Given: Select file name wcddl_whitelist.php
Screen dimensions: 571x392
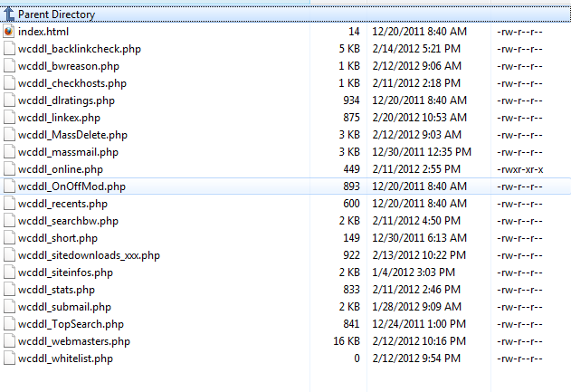Looking at the screenshot, I should 65,359.
